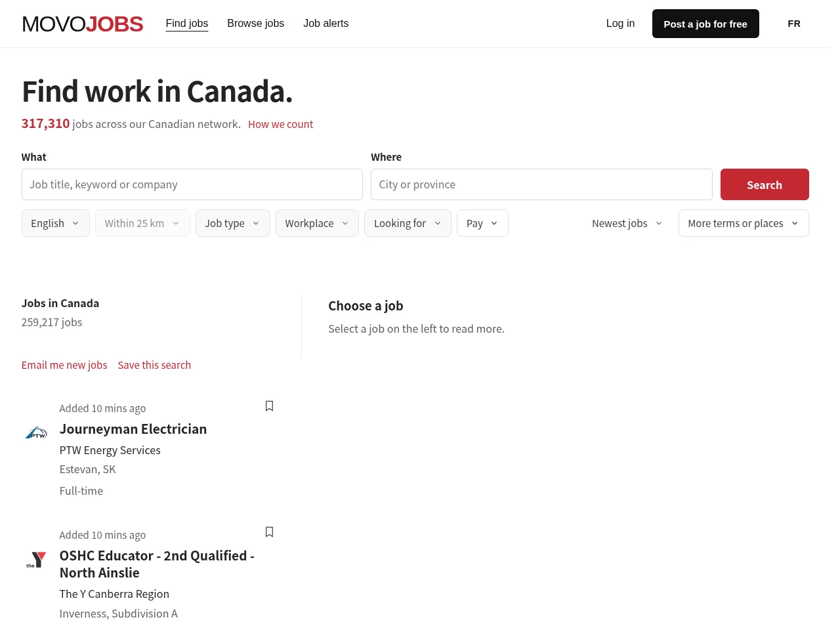Bookmark the OSHC Educator job listing
The width and height of the screenshot is (840, 630).
269,532
